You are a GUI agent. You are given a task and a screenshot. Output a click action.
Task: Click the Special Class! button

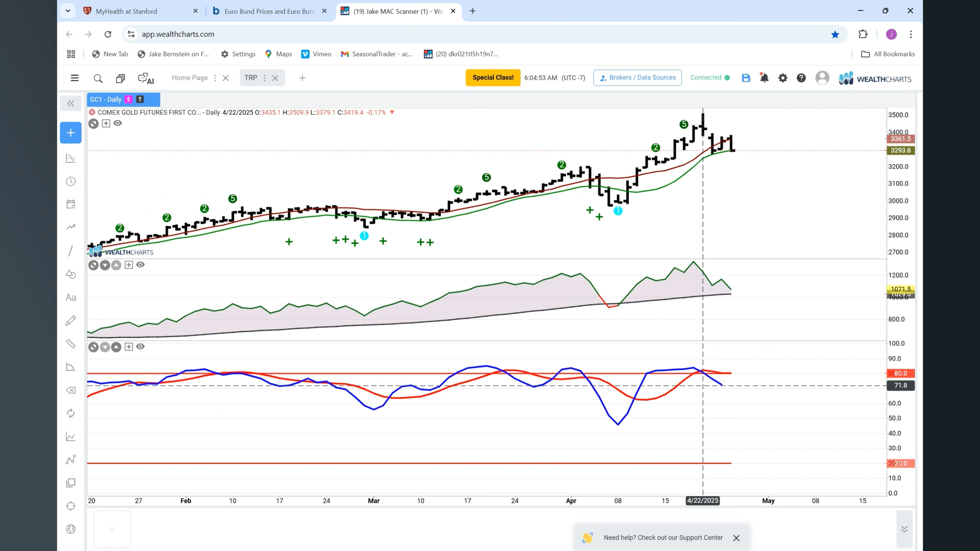coord(493,78)
